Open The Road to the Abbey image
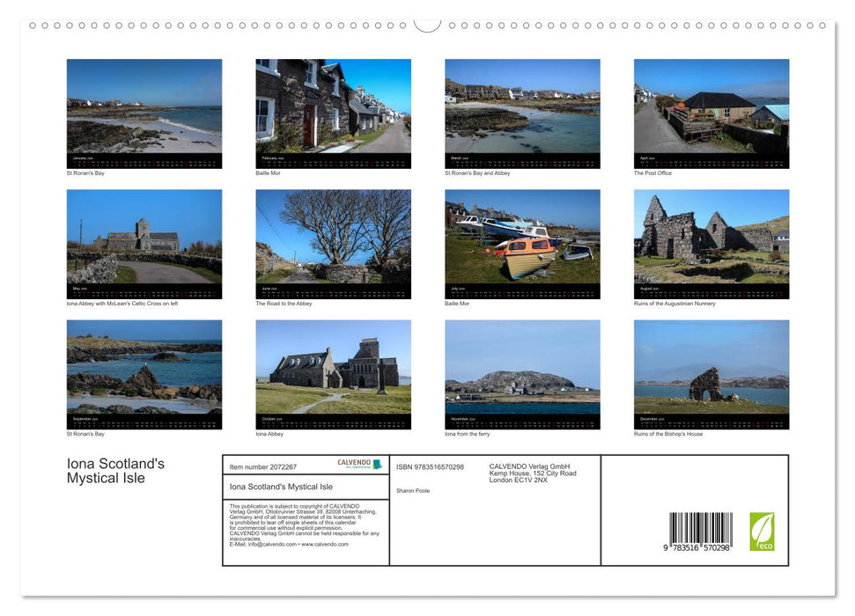Viewport: 855px width, 616px height. (333, 238)
